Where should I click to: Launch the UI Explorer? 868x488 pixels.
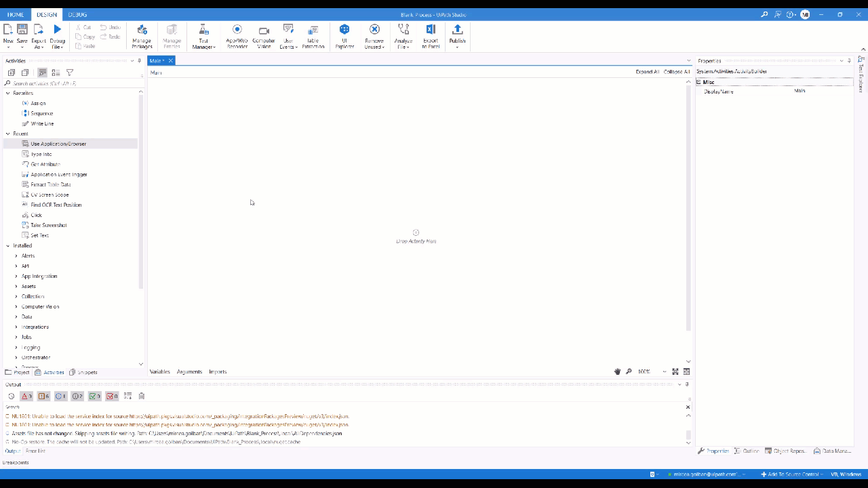(x=344, y=37)
